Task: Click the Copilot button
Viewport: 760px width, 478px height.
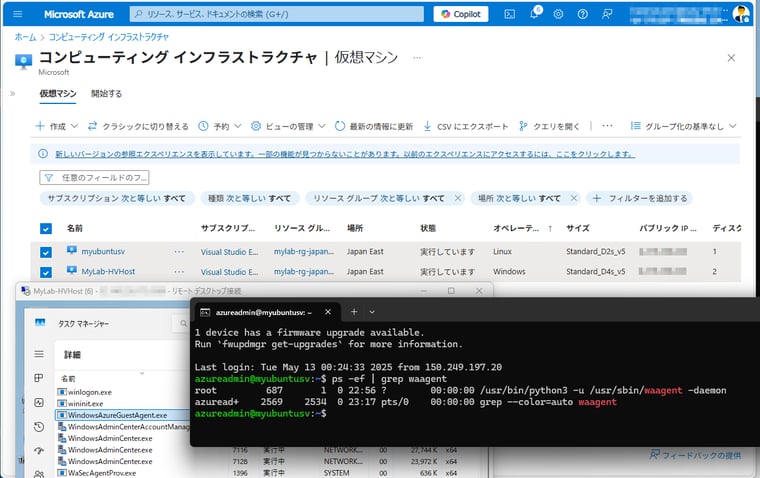Action: (x=461, y=14)
